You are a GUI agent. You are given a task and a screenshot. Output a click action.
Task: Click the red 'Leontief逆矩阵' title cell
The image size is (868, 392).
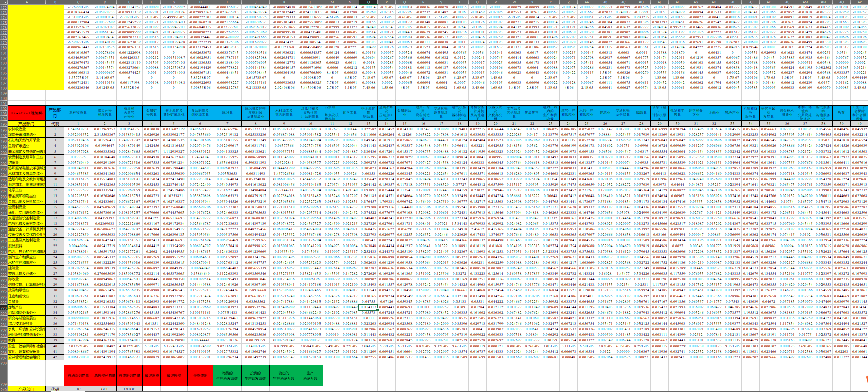(26, 113)
